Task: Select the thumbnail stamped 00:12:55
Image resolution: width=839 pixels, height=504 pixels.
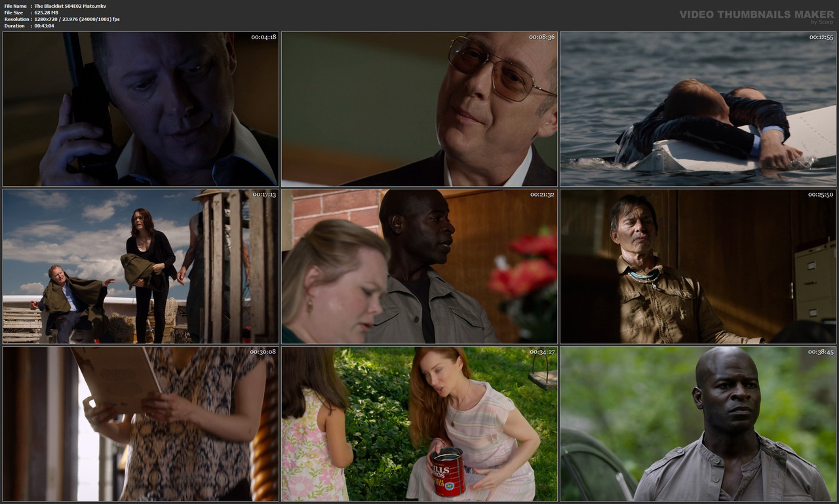Action: point(698,109)
